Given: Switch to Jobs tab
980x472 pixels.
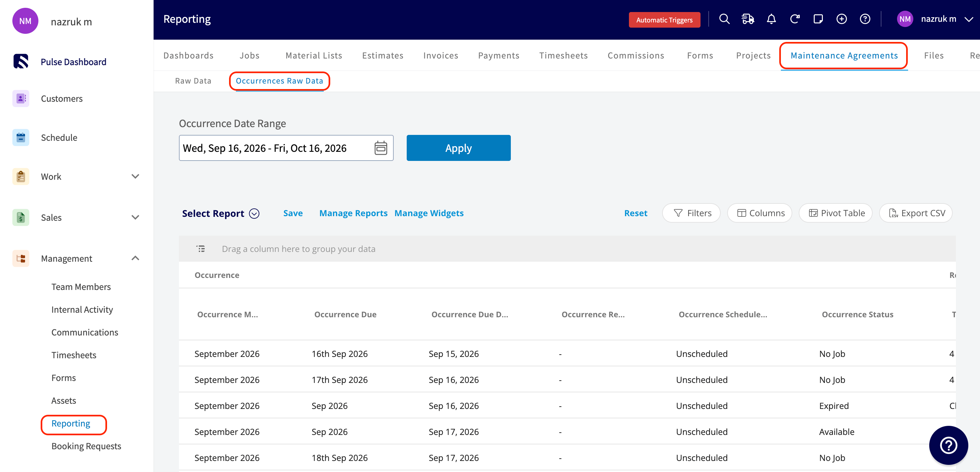Looking at the screenshot, I should coord(250,56).
